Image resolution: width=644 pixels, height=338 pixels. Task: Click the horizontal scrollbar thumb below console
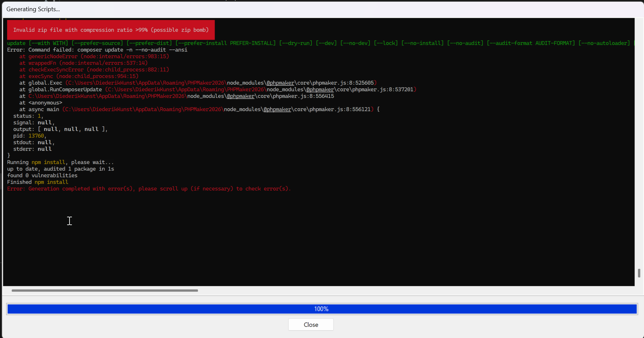coord(104,291)
